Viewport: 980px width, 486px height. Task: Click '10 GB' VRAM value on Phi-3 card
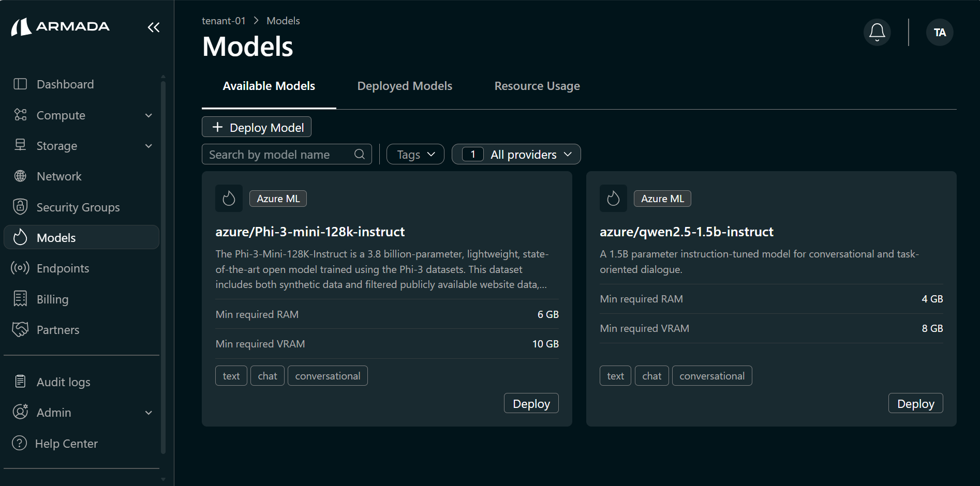pos(545,344)
